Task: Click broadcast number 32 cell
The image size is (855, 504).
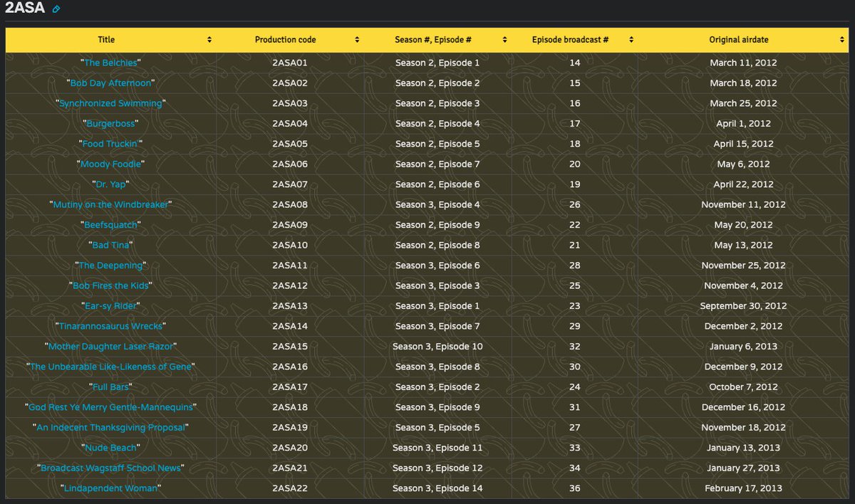Action: (x=575, y=347)
